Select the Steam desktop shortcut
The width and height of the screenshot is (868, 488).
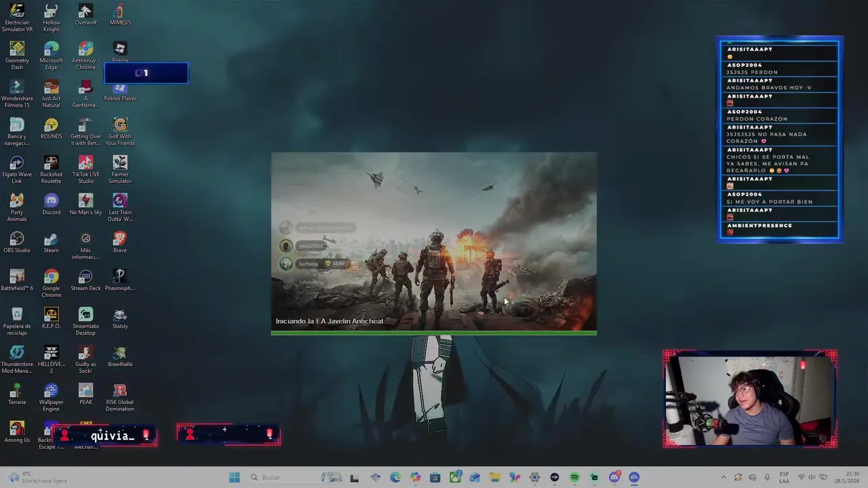point(52,243)
